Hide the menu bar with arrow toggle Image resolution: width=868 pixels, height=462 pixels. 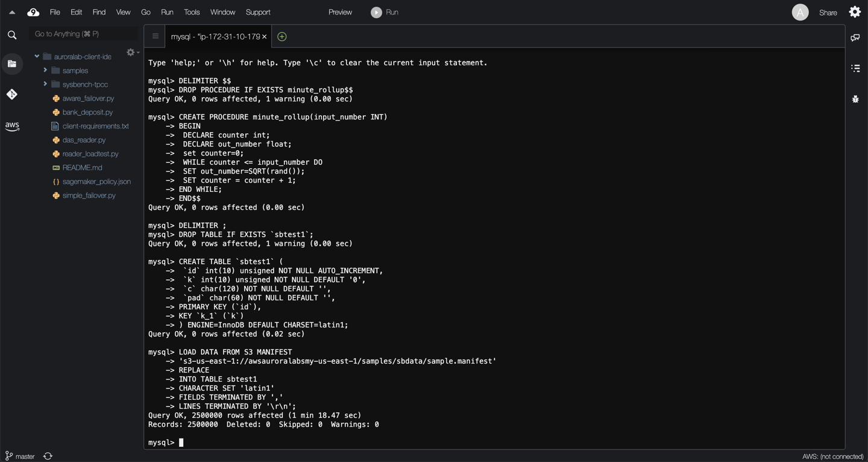click(12, 12)
